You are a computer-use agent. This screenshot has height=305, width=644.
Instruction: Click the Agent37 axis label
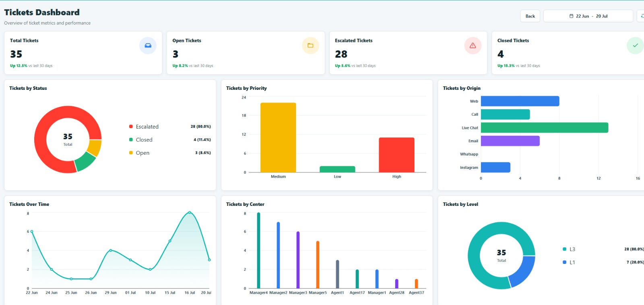click(416, 293)
